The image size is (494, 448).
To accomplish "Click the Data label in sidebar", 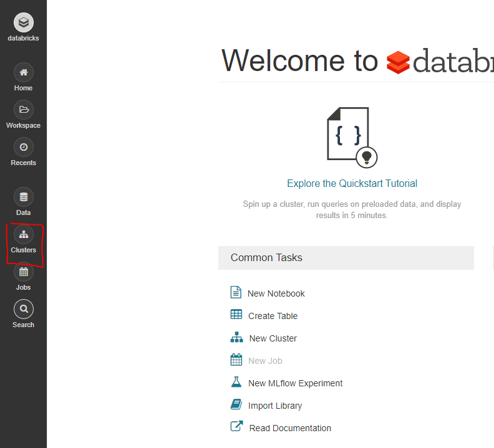I will pos(23,213).
